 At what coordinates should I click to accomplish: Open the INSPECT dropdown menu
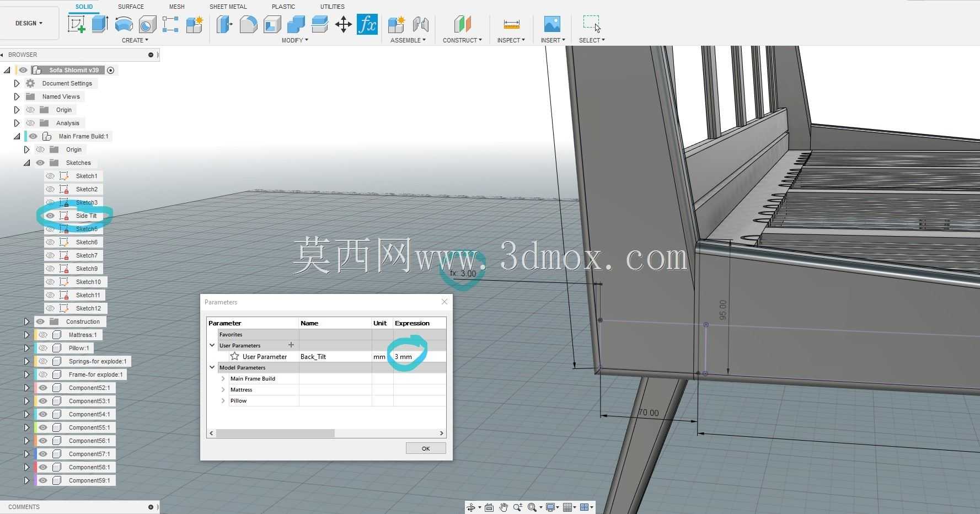coord(511,40)
